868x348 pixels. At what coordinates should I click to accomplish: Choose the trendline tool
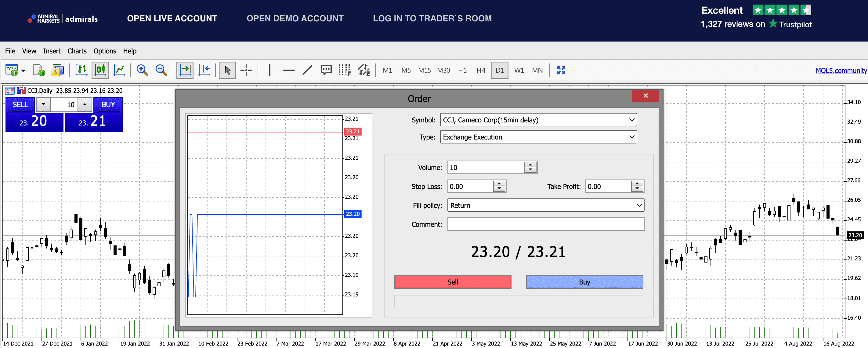coord(307,70)
